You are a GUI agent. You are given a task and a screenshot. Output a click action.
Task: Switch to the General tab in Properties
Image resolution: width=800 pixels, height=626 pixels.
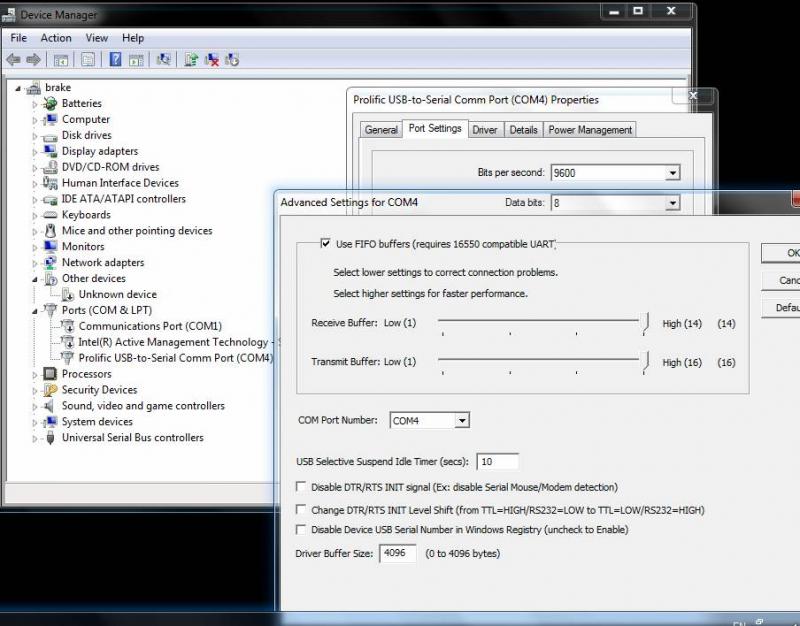pyautogui.click(x=381, y=130)
